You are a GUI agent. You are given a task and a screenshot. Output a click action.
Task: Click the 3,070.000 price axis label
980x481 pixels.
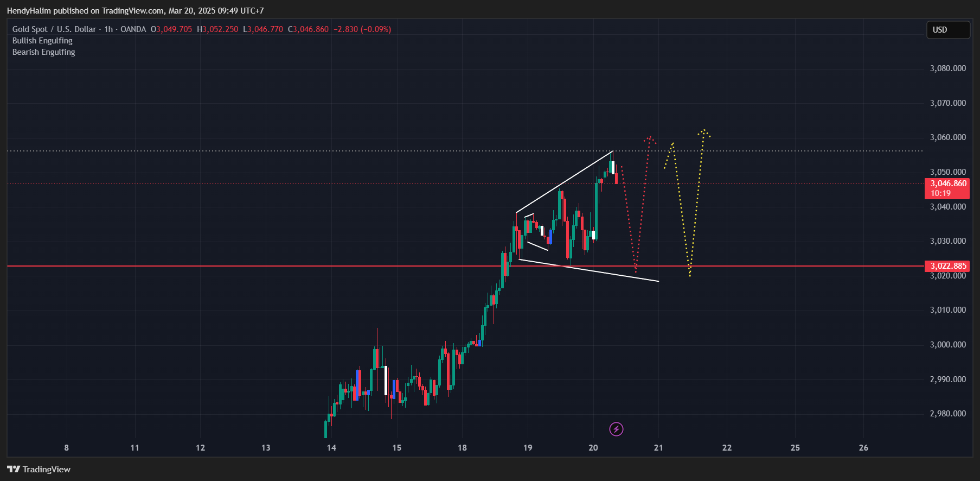(x=948, y=103)
